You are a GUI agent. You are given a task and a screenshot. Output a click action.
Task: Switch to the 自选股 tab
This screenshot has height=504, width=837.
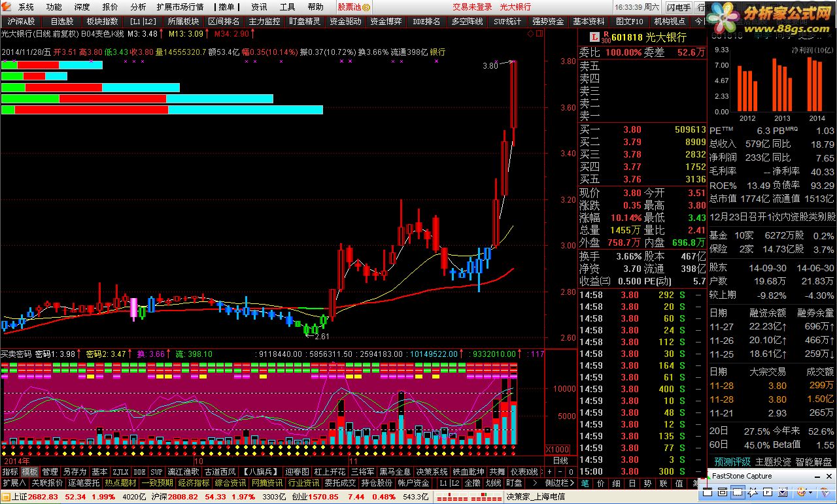[62, 22]
